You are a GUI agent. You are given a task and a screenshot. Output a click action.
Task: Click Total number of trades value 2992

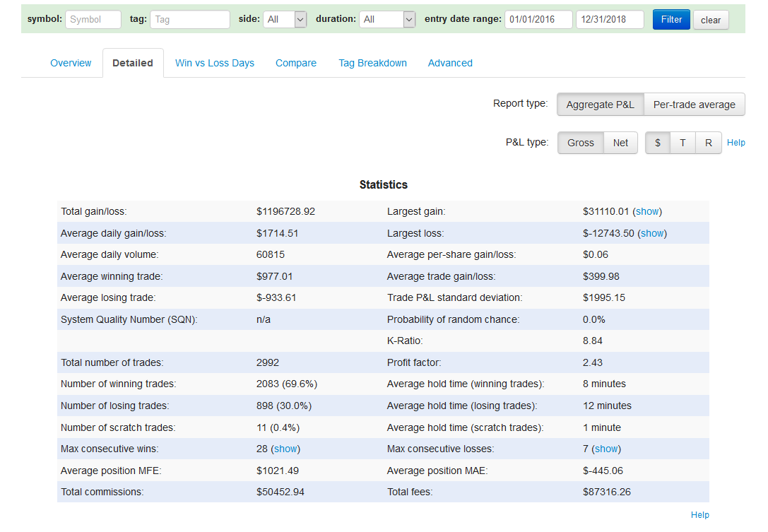click(268, 362)
